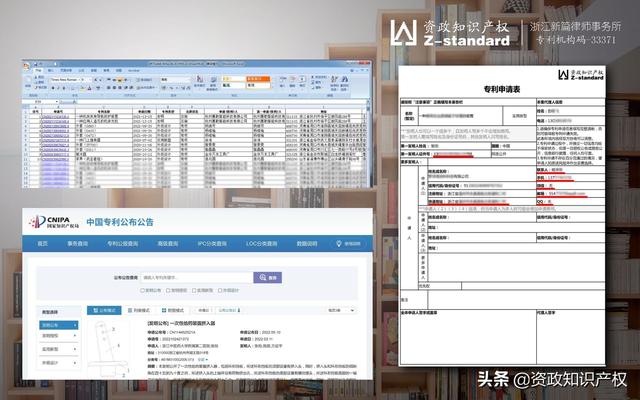The width and height of the screenshot is (640, 400).
Task: Click the Paste icon in Excel's clipboard group
Action: click(x=28, y=80)
